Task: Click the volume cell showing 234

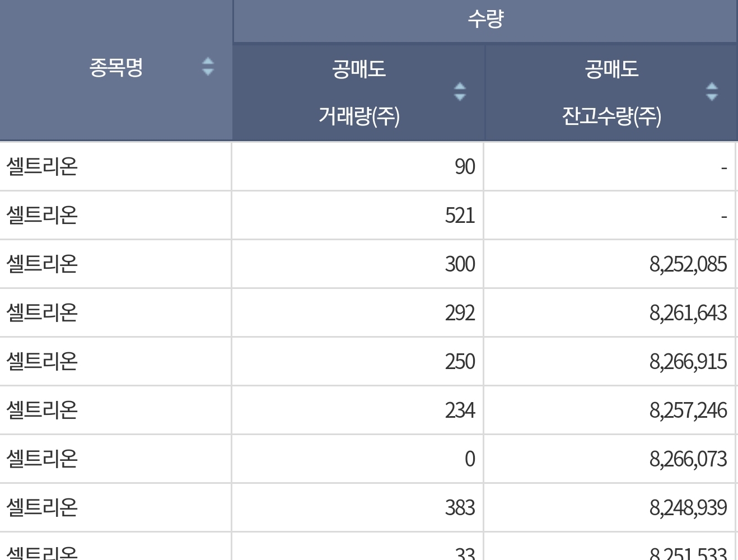Action: (x=358, y=410)
